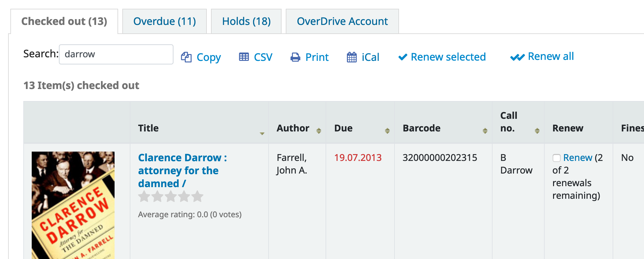The image size is (644, 259).
Task: Click the Renew selected checkmark icon
Action: (403, 57)
